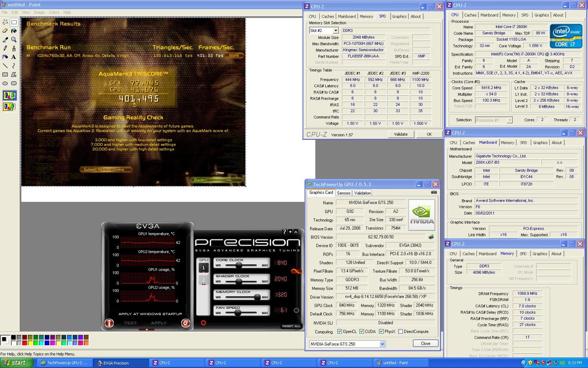This screenshot has width=588, height=368.
Task: Open Graphics tab in the Mainboard CPU-Z window
Action: [x=540, y=142]
